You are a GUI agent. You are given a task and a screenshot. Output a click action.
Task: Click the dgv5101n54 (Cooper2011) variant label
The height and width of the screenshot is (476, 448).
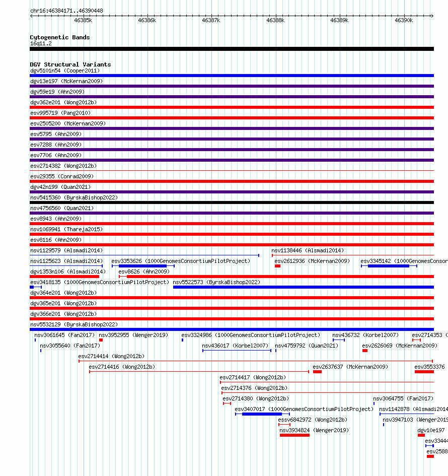pos(65,71)
